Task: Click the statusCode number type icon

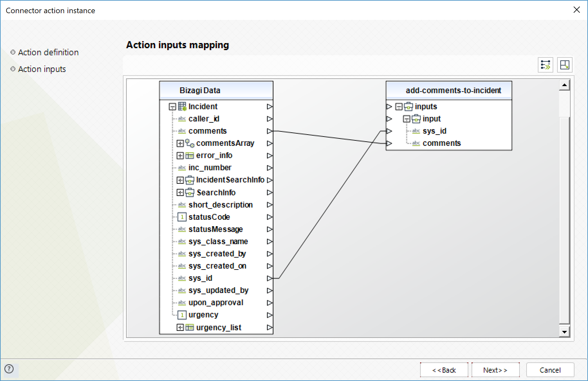Action: click(x=182, y=217)
